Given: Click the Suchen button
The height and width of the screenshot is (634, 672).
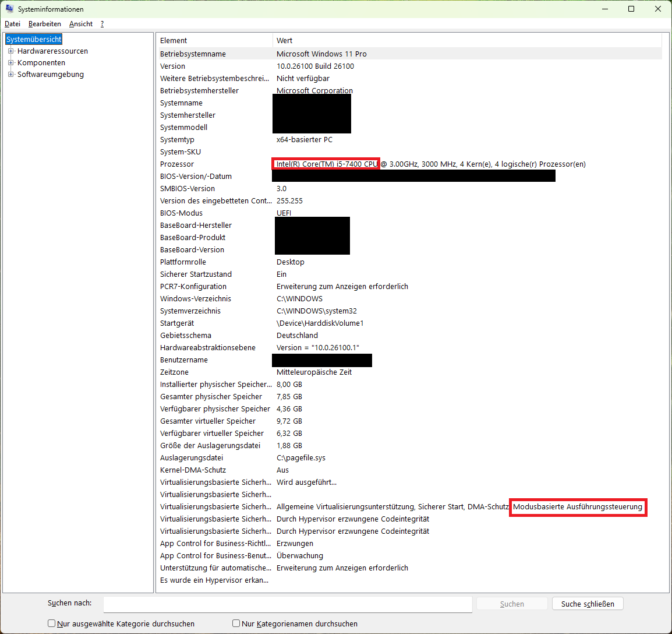Looking at the screenshot, I should click(512, 604).
